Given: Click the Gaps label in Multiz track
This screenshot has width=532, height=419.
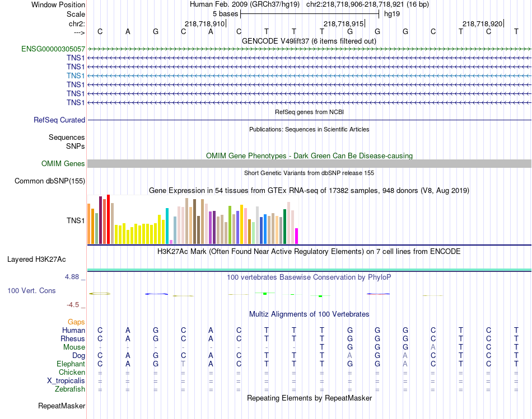Looking at the screenshot, I should [x=76, y=322].
